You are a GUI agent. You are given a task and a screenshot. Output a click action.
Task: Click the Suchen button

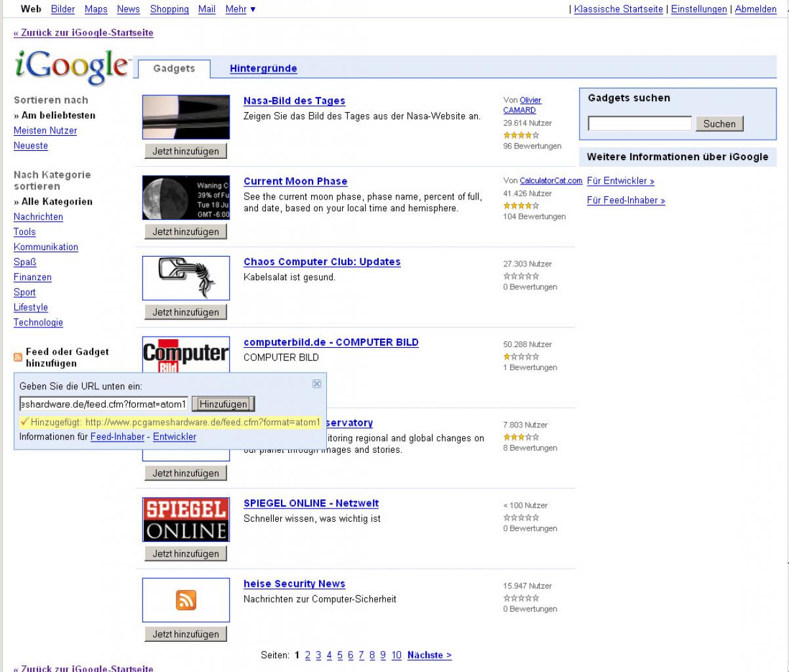pos(719,123)
